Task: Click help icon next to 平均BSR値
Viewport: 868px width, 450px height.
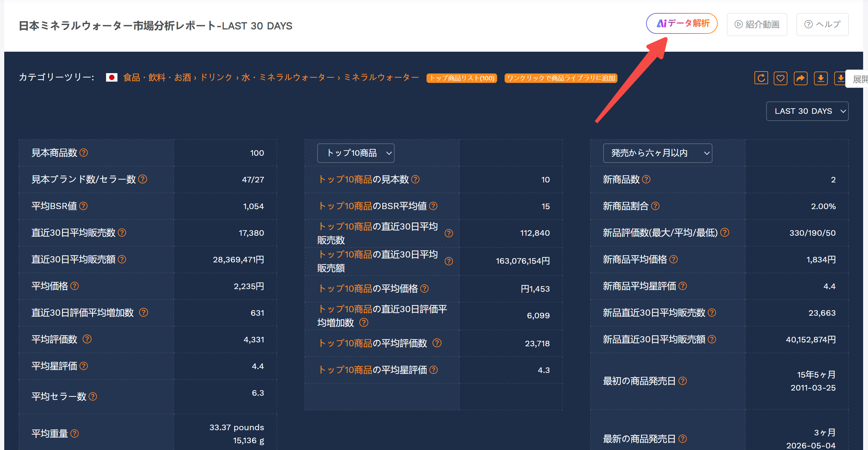Action: click(83, 206)
